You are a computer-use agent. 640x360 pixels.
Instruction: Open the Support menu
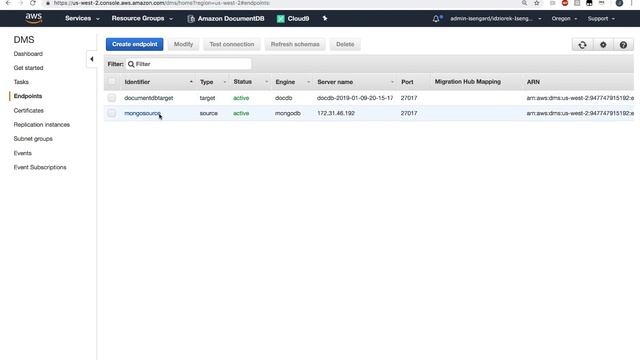(601, 19)
